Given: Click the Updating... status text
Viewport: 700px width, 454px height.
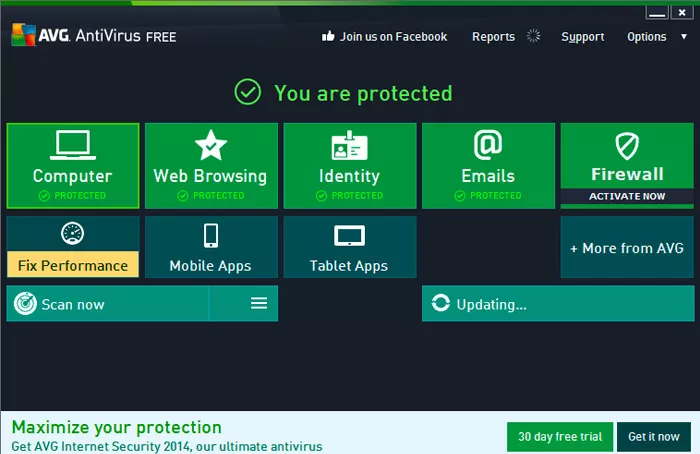Looking at the screenshot, I should coord(492,304).
